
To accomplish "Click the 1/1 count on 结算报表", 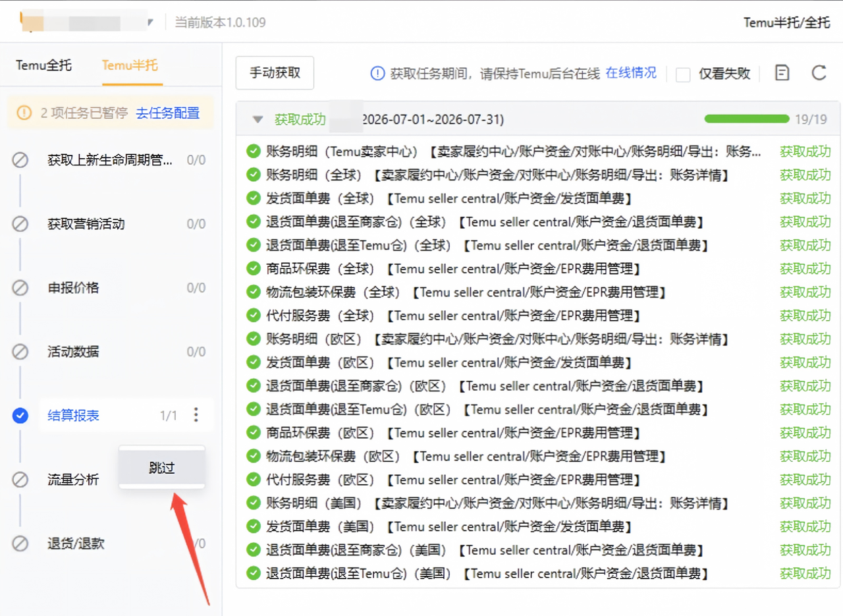I will click(x=169, y=416).
